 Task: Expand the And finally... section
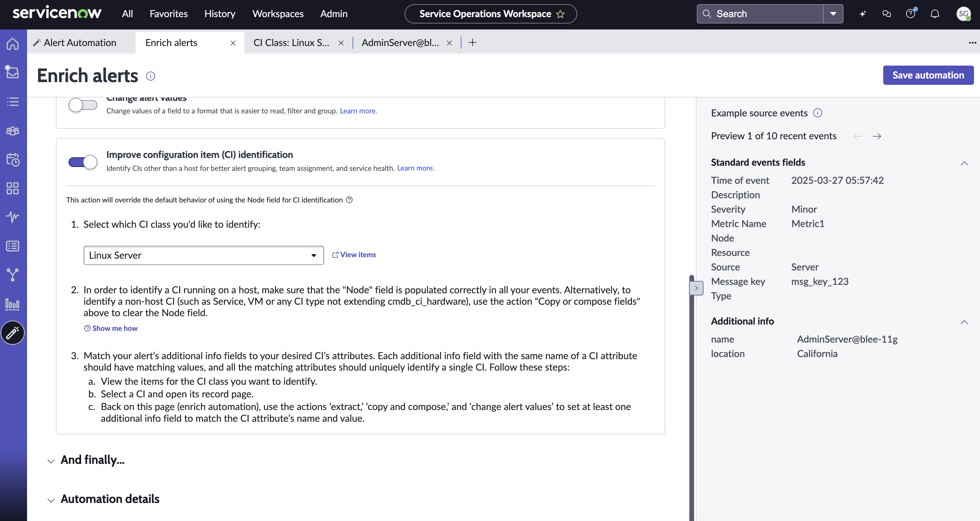pyautogui.click(x=51, y=461)
